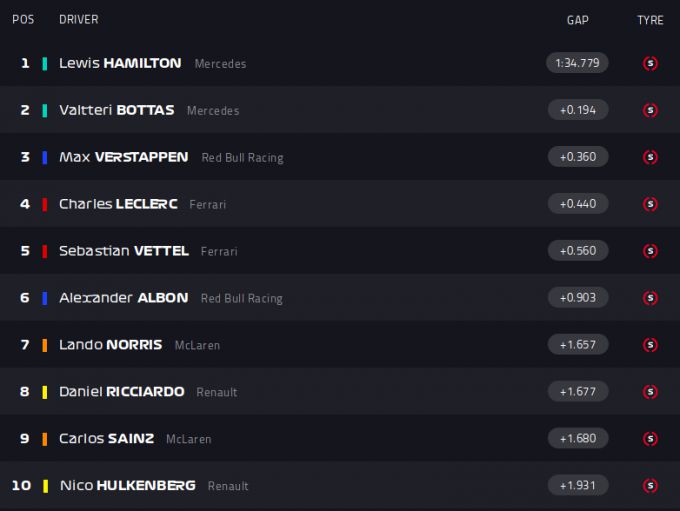Click Albon's soft tyre icon
Viewport: 680px width, 511px height.
pos(650,298)
